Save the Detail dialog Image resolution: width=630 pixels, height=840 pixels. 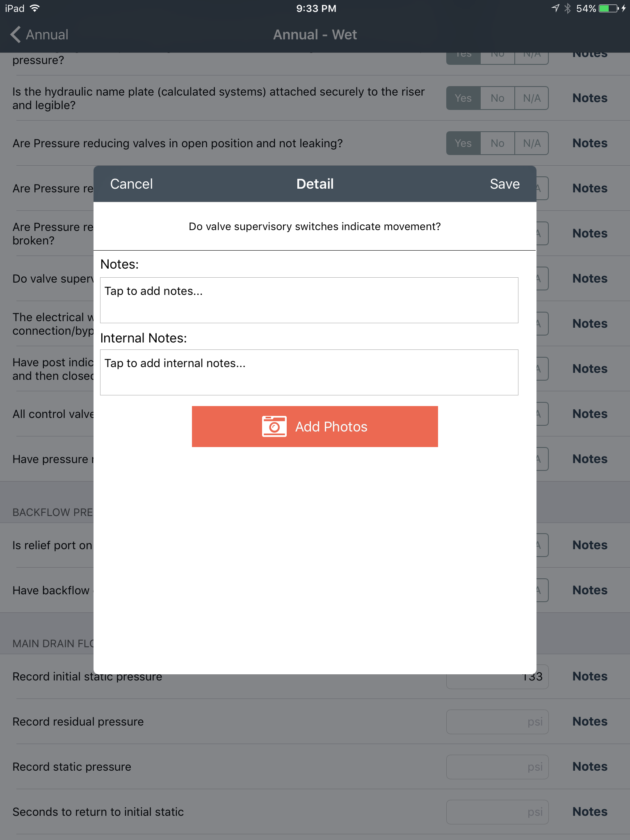504,184
